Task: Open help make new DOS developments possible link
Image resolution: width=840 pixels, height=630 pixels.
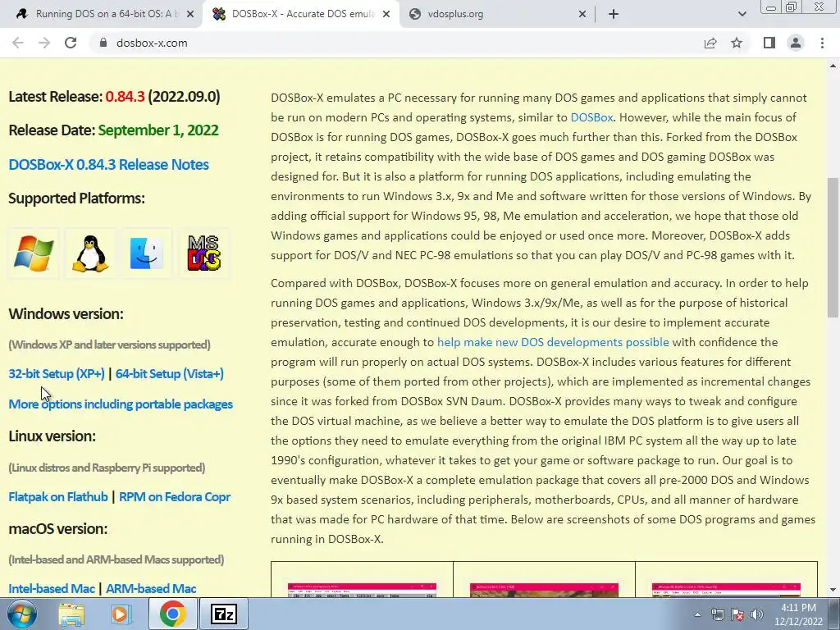Action: pos(553,342)
